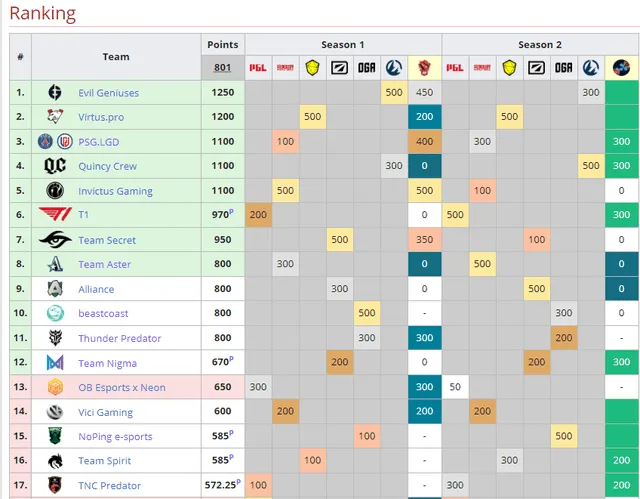Click the red Singapore Major lion logo
Image resolution: width=640 pixels, height=499 pixels.
(x=424, y=68)
